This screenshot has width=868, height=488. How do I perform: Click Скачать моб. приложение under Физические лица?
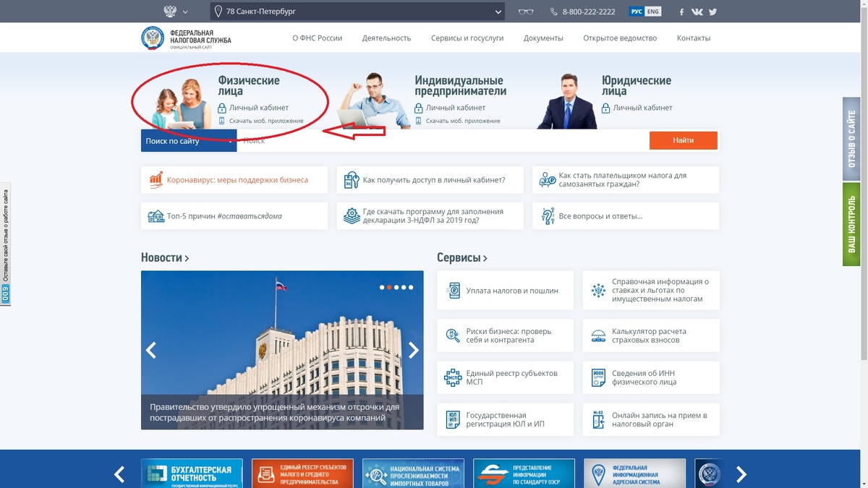click(266, 121)
